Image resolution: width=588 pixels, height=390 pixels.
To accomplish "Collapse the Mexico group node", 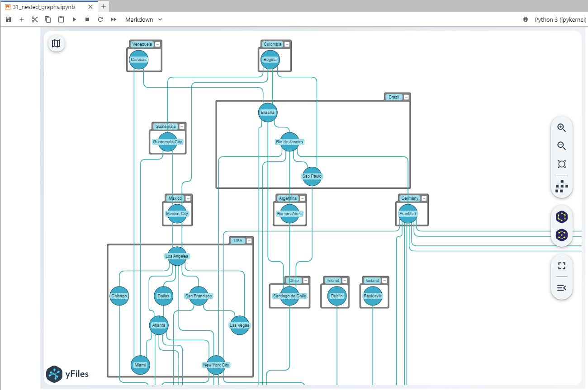I will 188,198.
